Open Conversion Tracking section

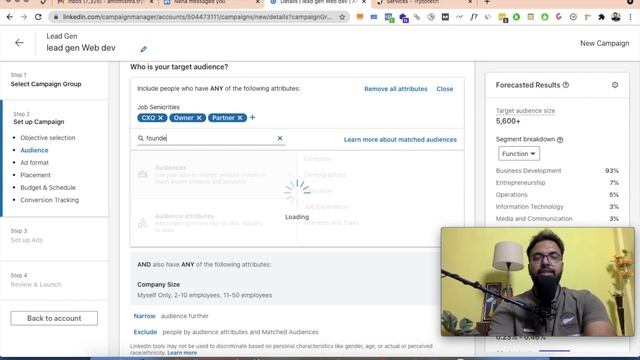[x=49, y=200]
